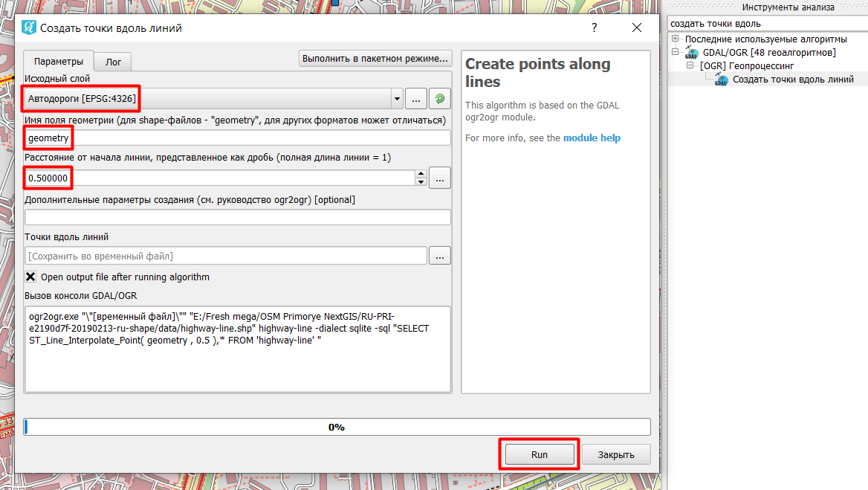Increase distance value with up arrow

421,174
